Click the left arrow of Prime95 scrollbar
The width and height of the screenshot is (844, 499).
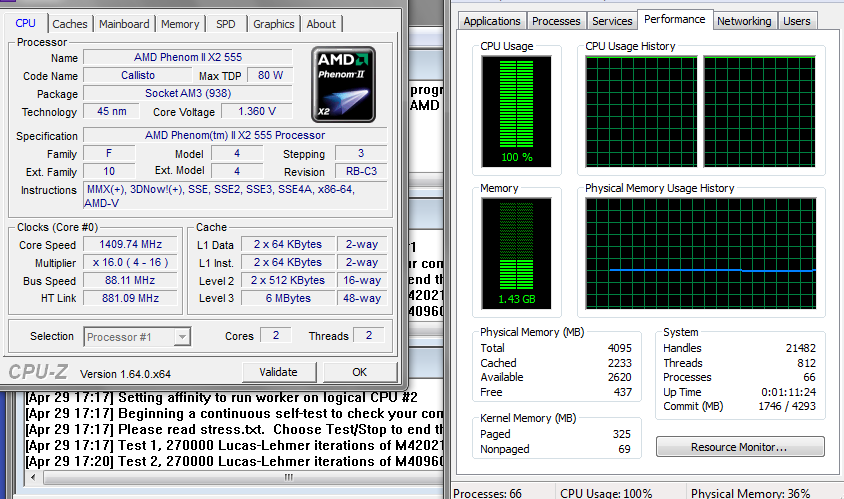click(33, 477)
